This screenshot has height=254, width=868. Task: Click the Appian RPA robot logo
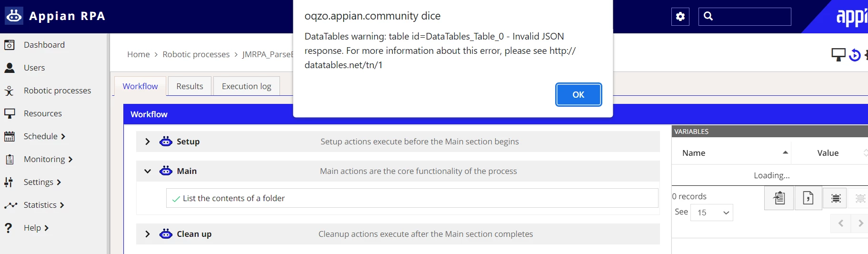14,16
